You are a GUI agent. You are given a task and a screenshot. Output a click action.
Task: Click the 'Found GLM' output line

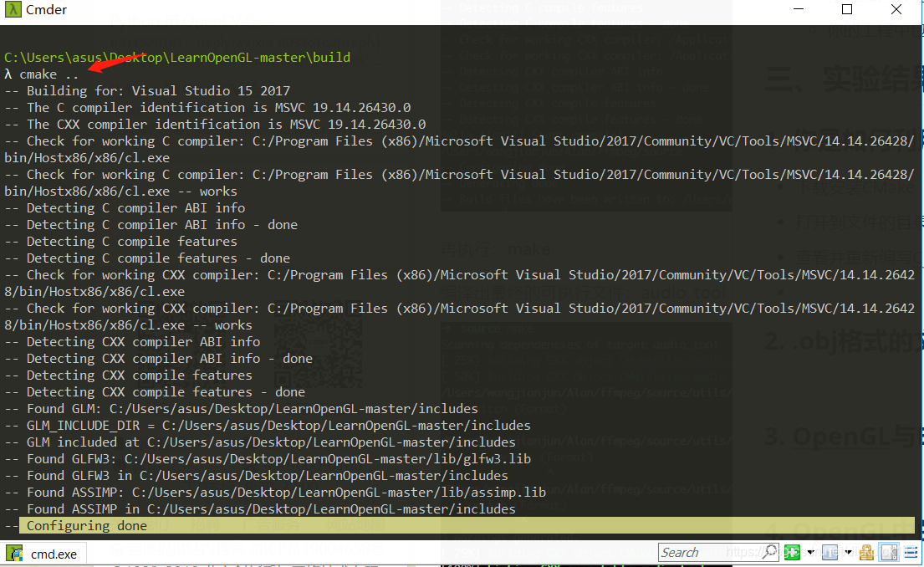[241, 409]
